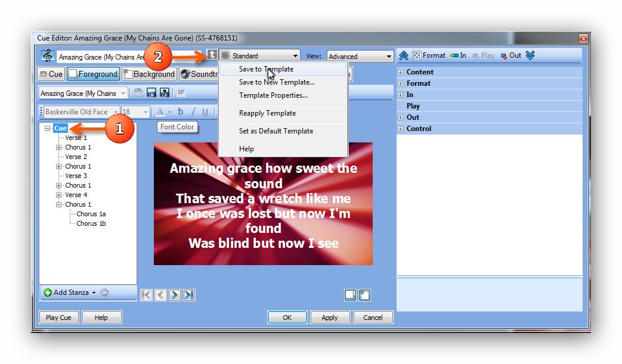
Task: Select Chorus 1a in the tree
Action: point(91,214)
